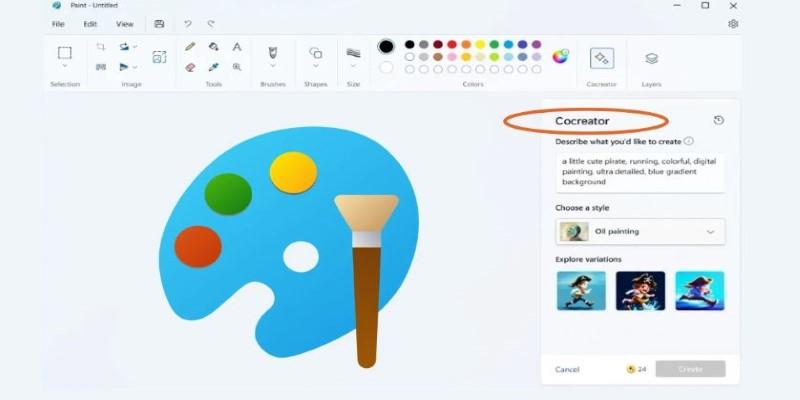This screenshot has width=800, height=400.
Task: Open the edit colors wheel
Action: click(x=560, y=55)
